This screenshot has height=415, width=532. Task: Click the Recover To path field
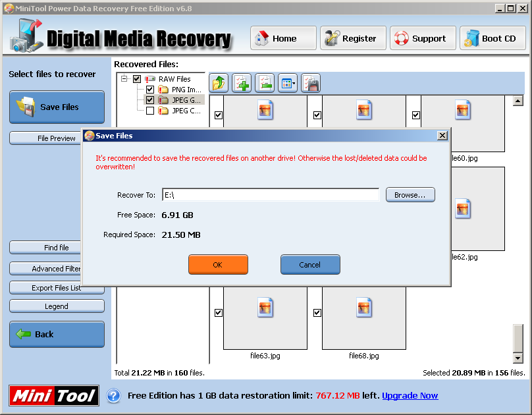click(271, 195)
